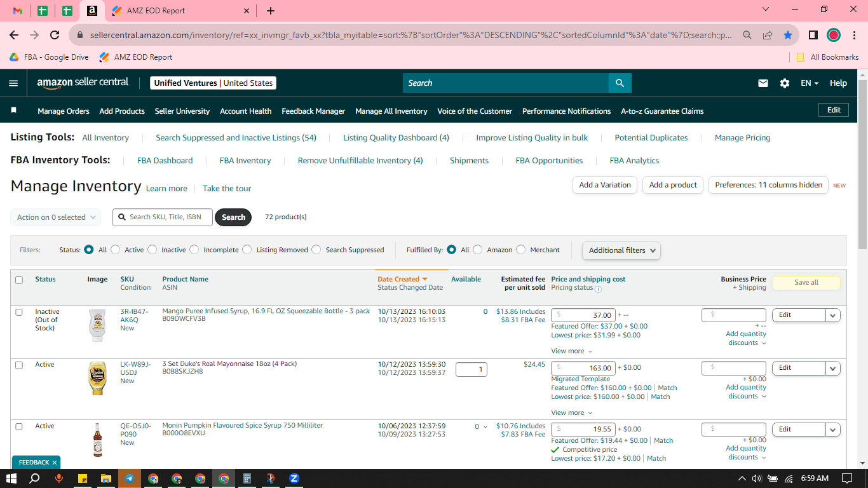Go back to the previous page
The image size is (868, 488).
tap(14, 35)
